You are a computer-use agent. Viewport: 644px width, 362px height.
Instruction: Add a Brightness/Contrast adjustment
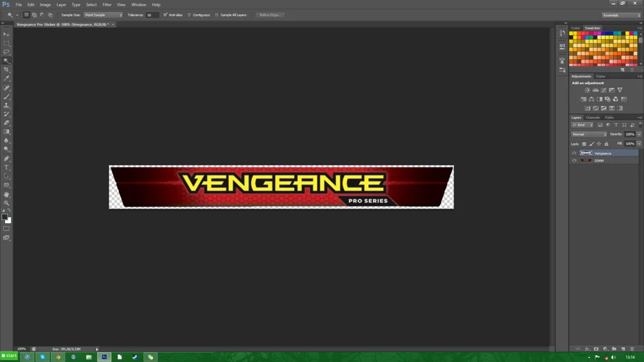tap(587, 90)
